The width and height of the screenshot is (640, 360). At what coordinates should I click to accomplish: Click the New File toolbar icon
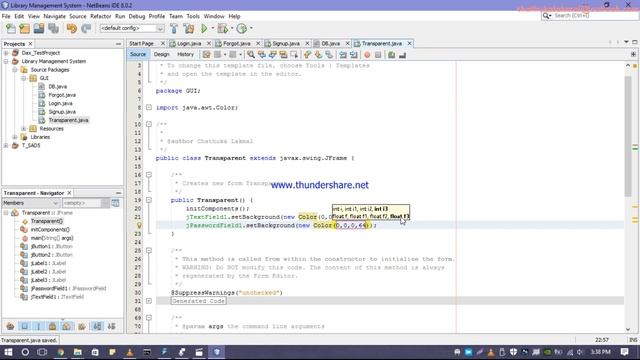pos(11,28)
